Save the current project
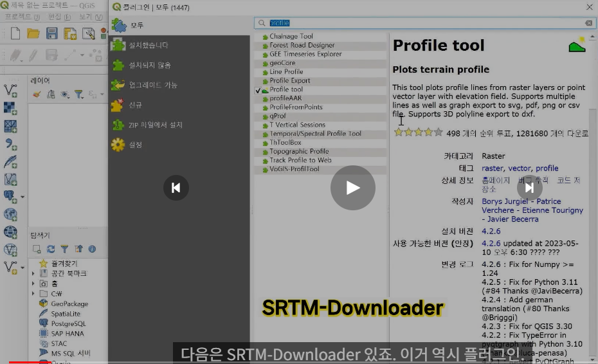 coord(52,33)
